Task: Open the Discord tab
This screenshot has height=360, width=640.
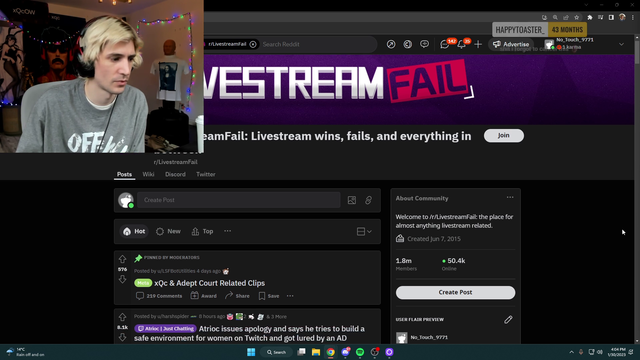Action: pos(175,174)
